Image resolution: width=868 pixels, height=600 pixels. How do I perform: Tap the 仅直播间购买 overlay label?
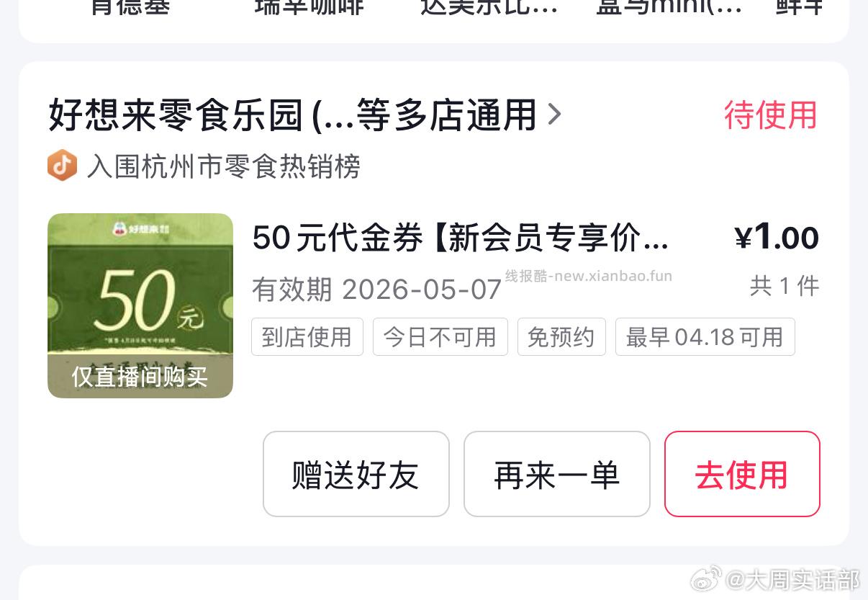140,376
